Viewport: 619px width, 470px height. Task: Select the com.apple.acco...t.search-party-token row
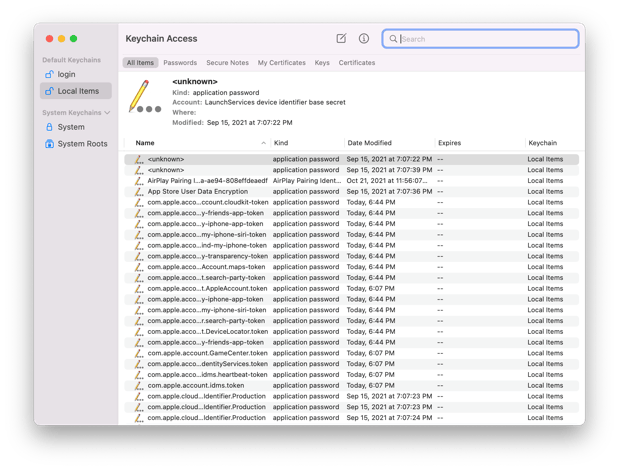(x=351, y=278)
